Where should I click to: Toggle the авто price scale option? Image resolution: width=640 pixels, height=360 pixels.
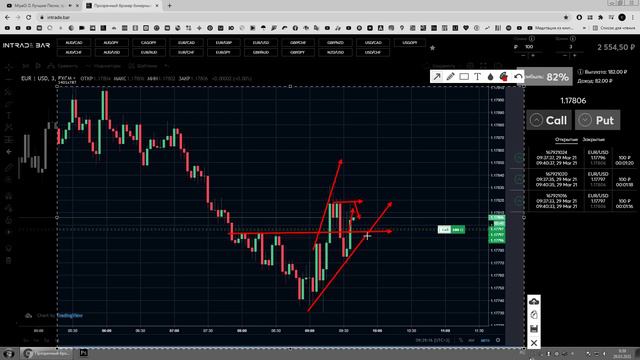(x=485, y=340)
